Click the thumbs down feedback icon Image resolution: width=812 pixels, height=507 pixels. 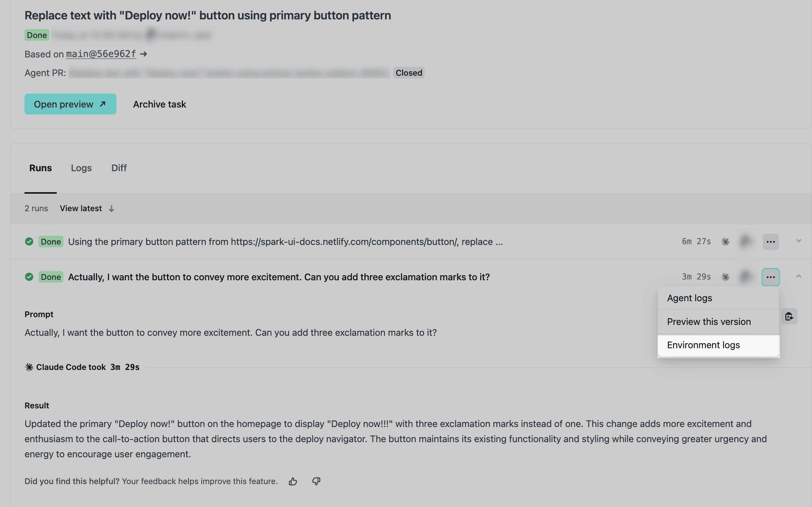tap(316, 481)
